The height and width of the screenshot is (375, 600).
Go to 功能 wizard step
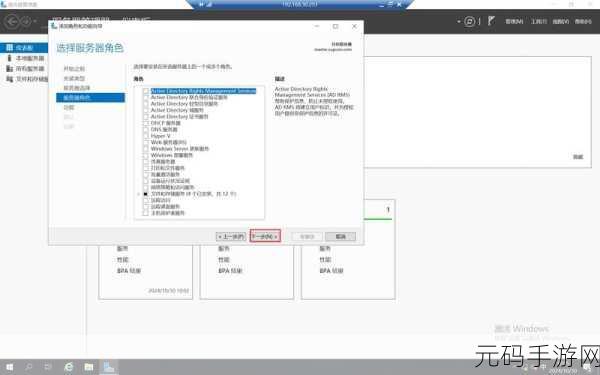69,108
